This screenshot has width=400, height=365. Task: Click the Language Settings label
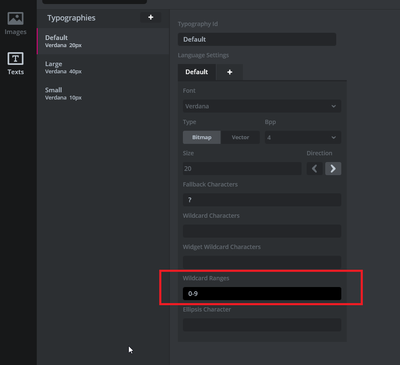(203, 55)
